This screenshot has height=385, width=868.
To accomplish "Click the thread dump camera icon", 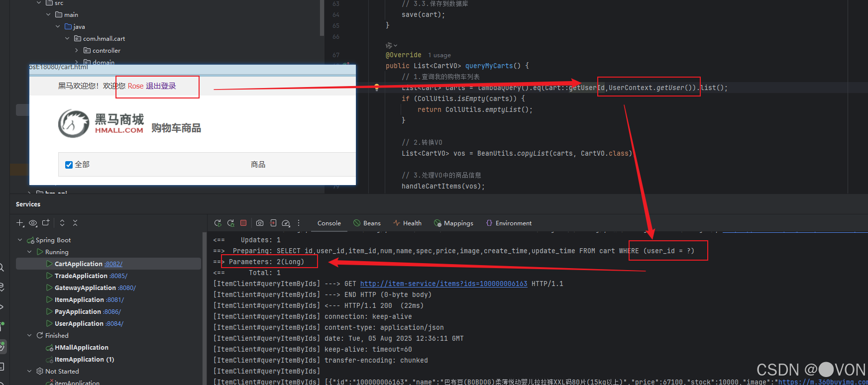I will point(260,223).
